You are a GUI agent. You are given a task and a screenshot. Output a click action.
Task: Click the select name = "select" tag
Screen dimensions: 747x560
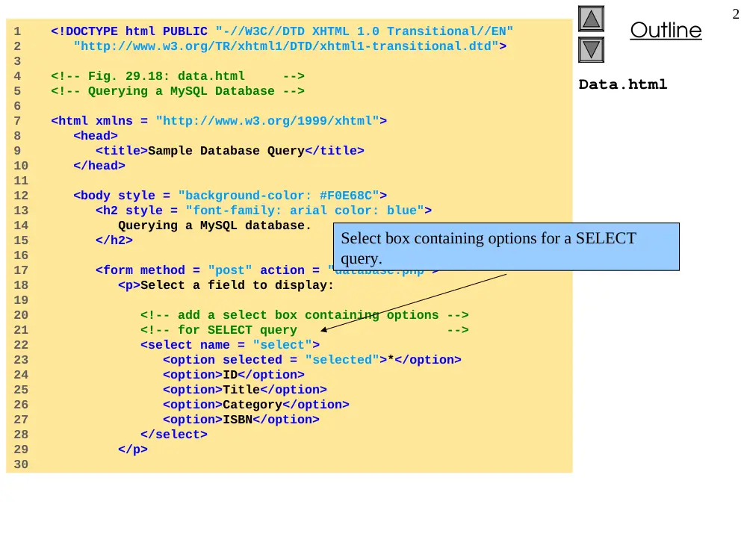point(230,345)
